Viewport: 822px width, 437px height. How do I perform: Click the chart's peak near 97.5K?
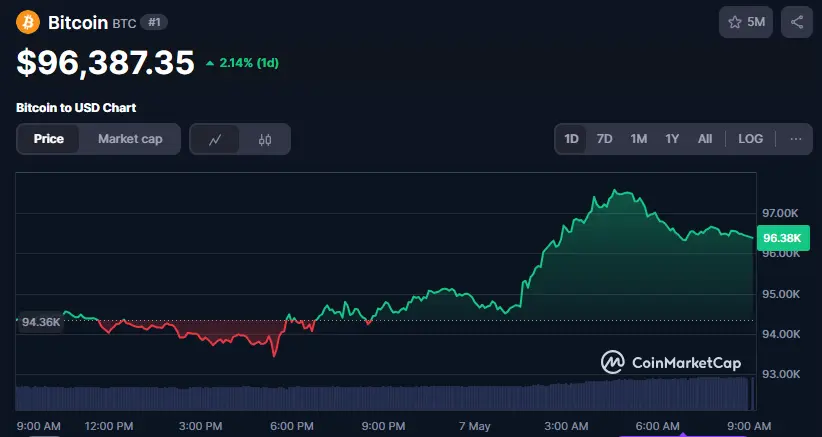(x=615, y=191)
